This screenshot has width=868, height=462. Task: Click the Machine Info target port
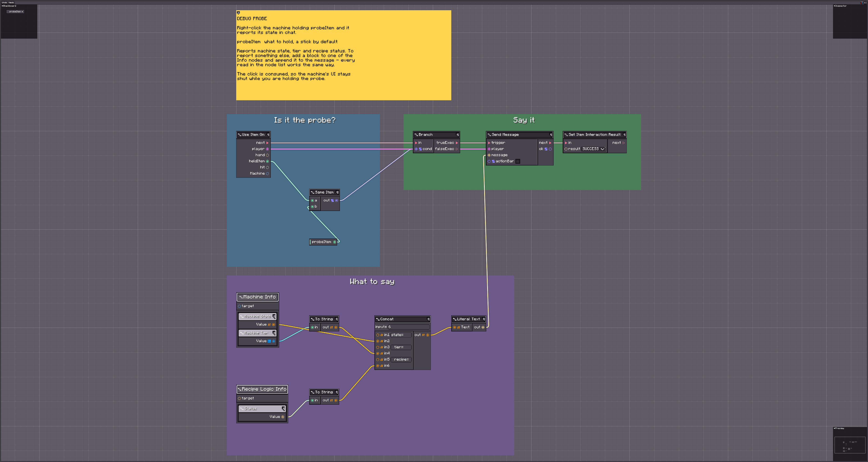[x=239, y=306]
